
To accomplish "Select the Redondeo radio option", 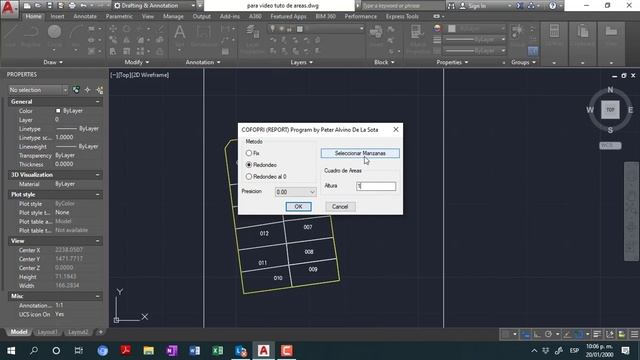I will [x=249, y=165].
